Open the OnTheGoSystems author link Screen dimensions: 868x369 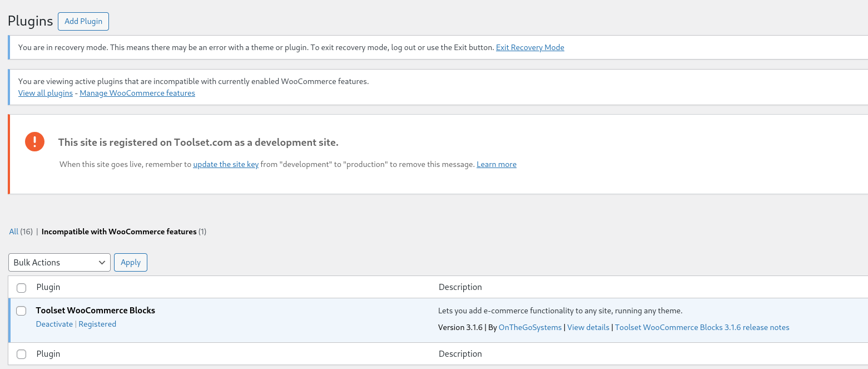[530, 328]
